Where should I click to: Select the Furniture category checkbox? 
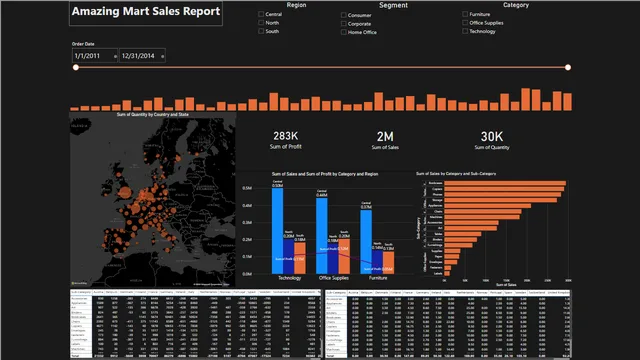click(x=465, y=14)
